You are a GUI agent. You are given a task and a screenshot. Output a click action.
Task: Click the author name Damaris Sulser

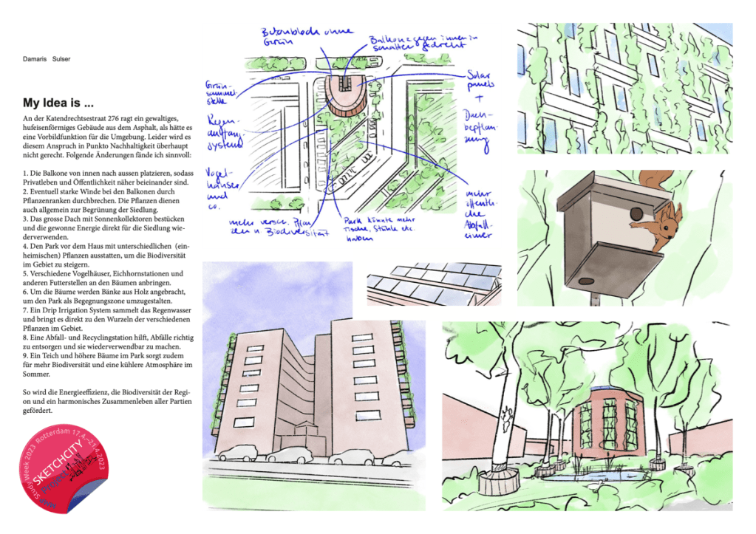[47, 59]
